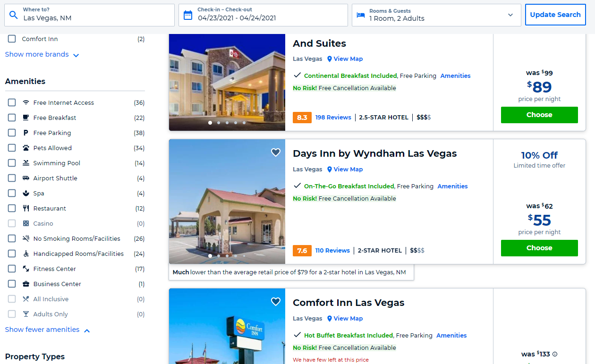Click the Where to destination field
The height and width of the screenshot is (364, 595).
89,15
